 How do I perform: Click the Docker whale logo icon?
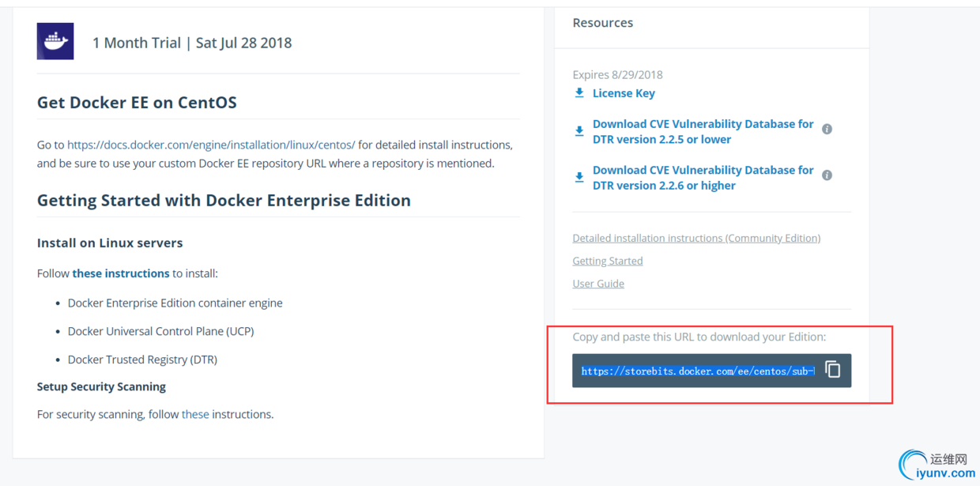55,41
